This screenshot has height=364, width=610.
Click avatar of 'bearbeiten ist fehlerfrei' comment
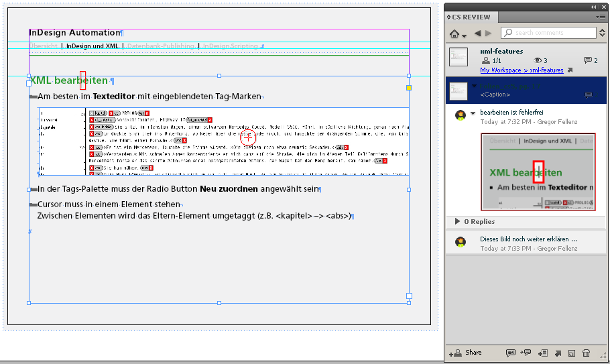pyautogui.click(x=461, y=115)
